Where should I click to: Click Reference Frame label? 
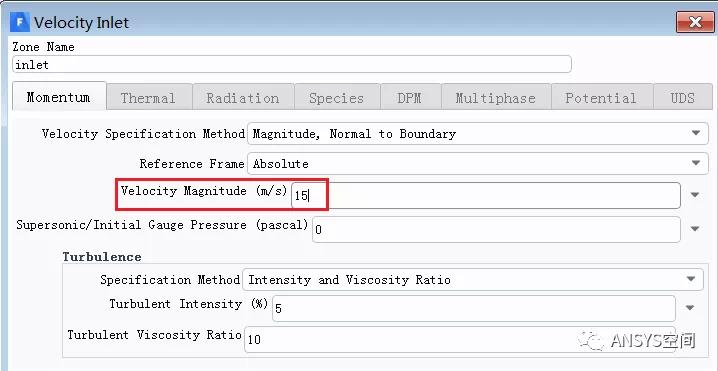pyautogui.click(x=192, y=164)
